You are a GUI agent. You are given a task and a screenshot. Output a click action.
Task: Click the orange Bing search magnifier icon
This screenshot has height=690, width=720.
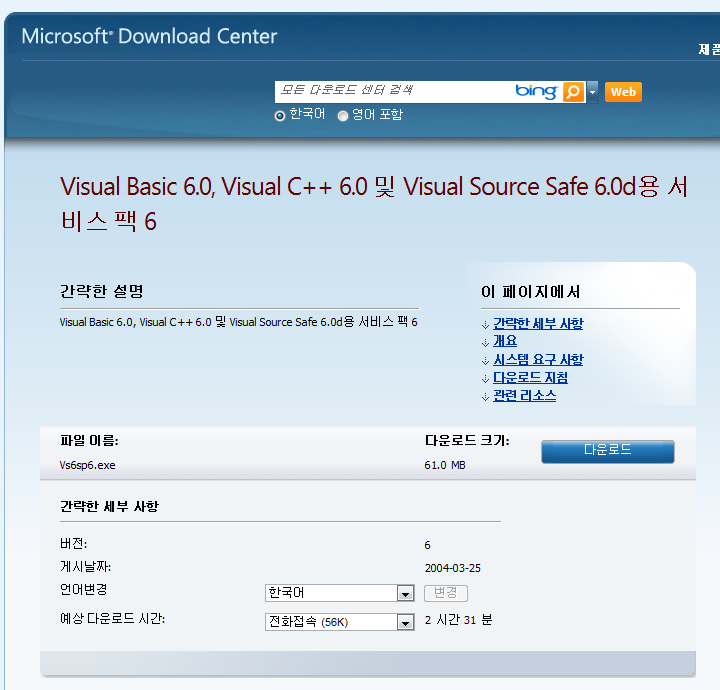[x=573, y=92]
